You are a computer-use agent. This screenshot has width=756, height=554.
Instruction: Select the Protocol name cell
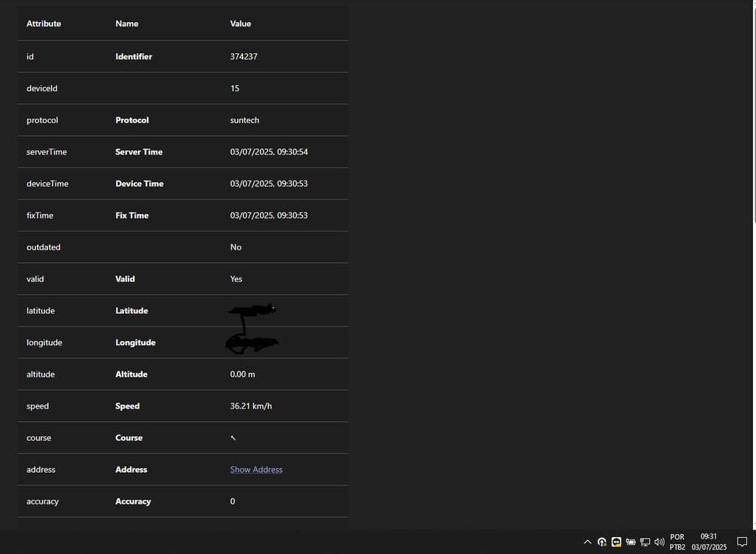tap(132, 120)
